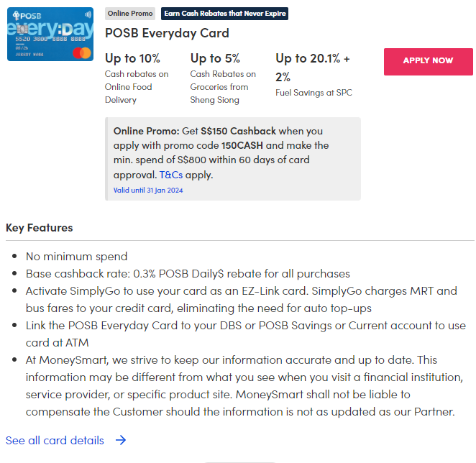Click the POSB Everyday Card title
This screenshot has width=476, height=463.
click(167, 33)
